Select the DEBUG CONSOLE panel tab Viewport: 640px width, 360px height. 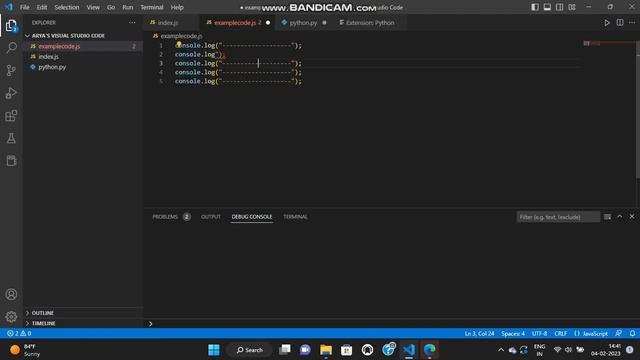(252, 217)
